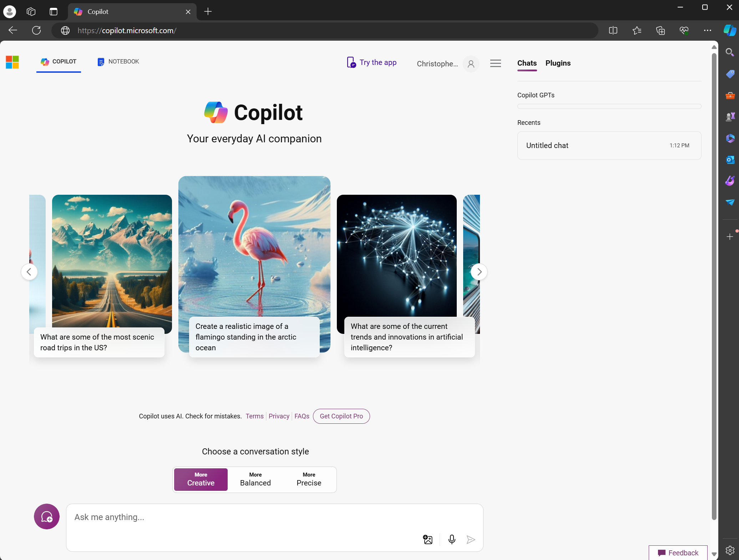Click the Outlook icon in Edge sidebar
739x560 pixels.
[730, 159]
